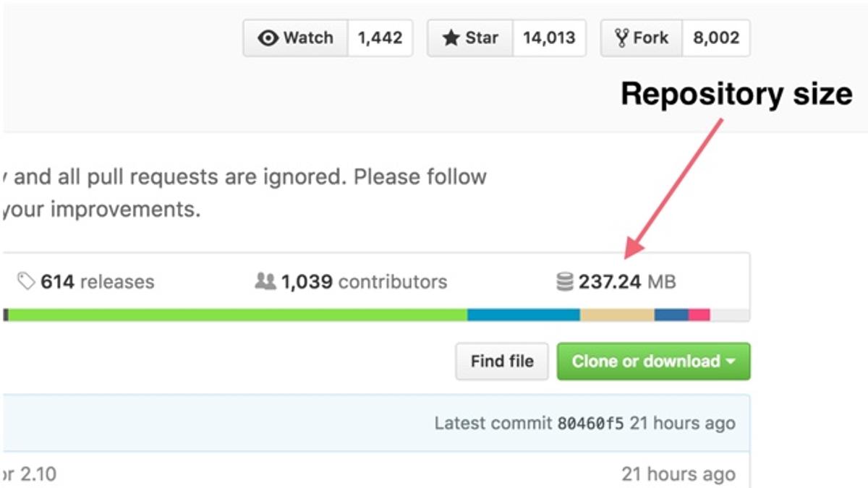868x488 pixels.
Task: Click the Watch button label
Action: (308, 38)
